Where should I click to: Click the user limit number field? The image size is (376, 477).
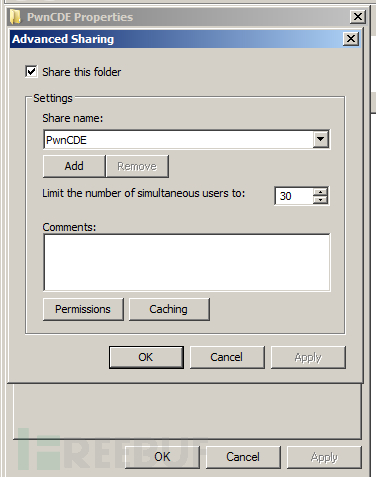(294, 196)
